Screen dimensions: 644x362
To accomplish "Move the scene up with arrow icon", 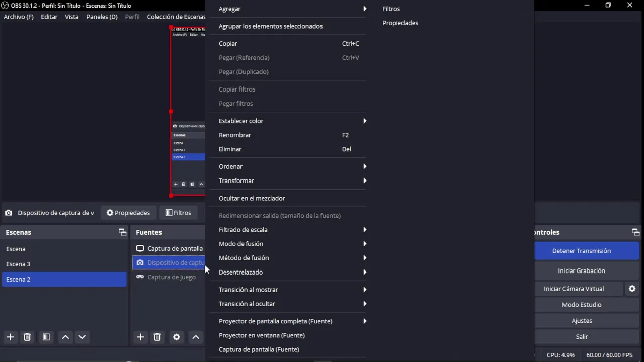I will click(65, 337).
